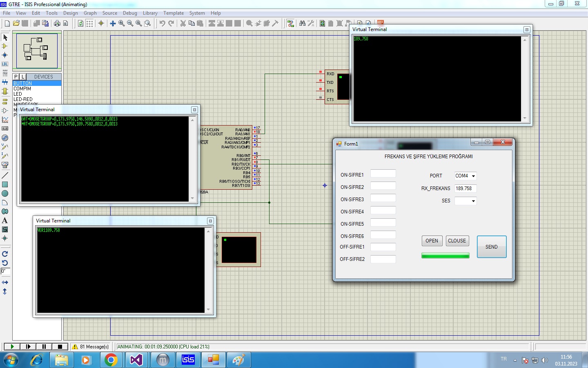
Task: Click the CLOUSE button in Form1
Action: click(x=457, y=241)
